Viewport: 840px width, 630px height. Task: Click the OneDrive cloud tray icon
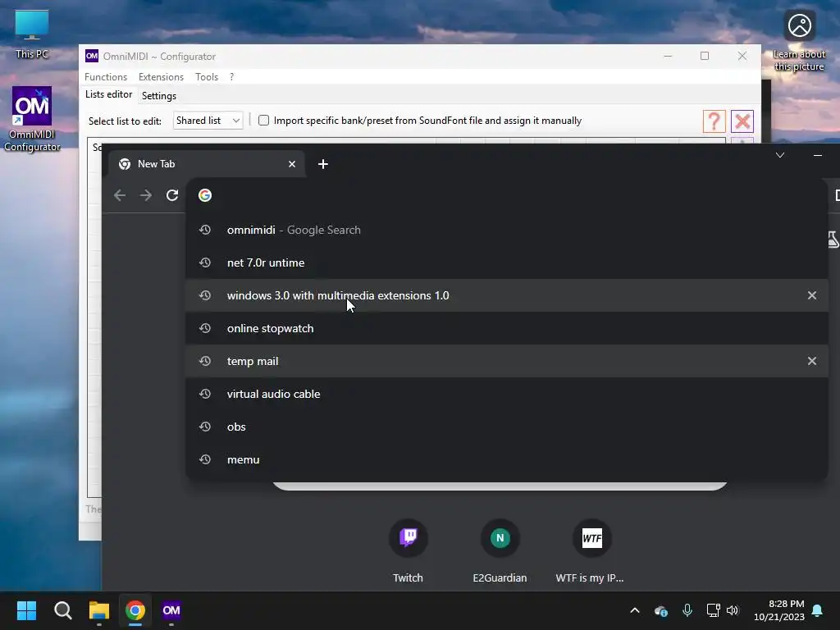661,610
